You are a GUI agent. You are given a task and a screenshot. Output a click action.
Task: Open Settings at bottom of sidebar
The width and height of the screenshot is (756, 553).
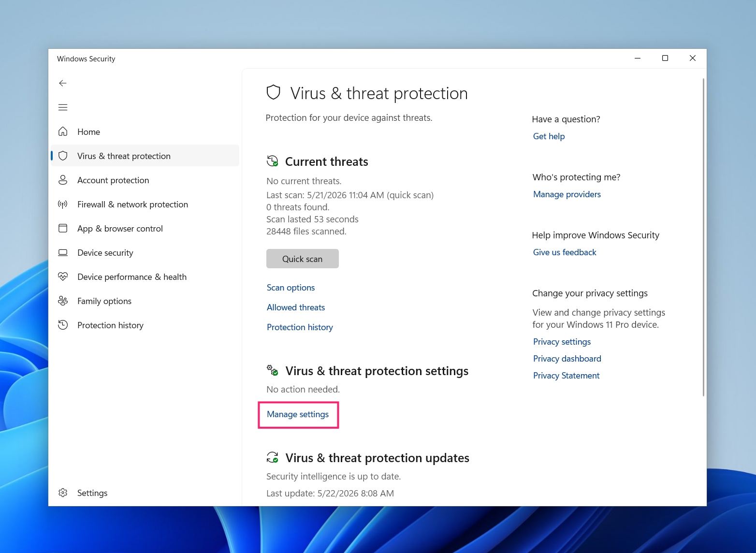(145, 493)
